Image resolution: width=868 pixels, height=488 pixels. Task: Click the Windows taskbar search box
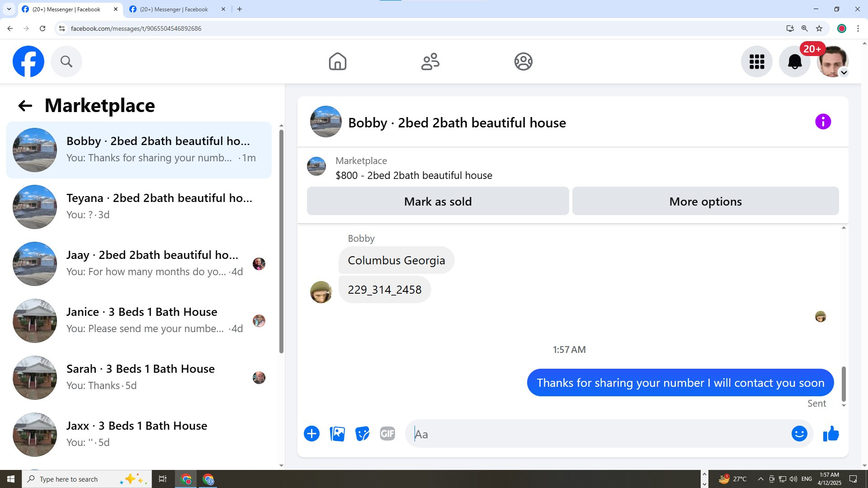point(86,479)
